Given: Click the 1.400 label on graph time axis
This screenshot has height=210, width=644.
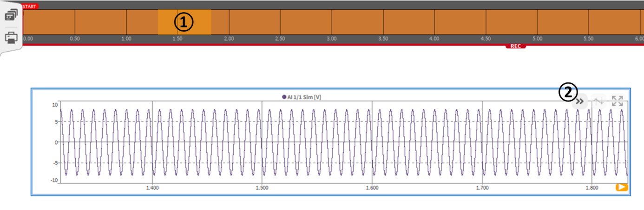Looking at the screenshot, I should coord(152,188).
